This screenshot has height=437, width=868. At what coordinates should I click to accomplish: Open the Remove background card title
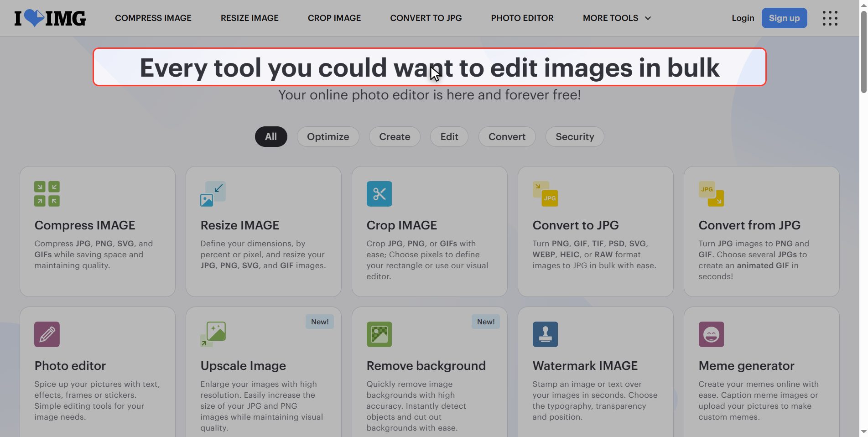pos(426,366)
